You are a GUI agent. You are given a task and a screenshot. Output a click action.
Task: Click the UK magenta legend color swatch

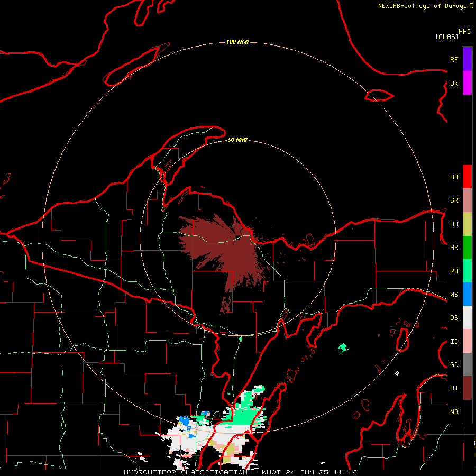coord(467,83)
